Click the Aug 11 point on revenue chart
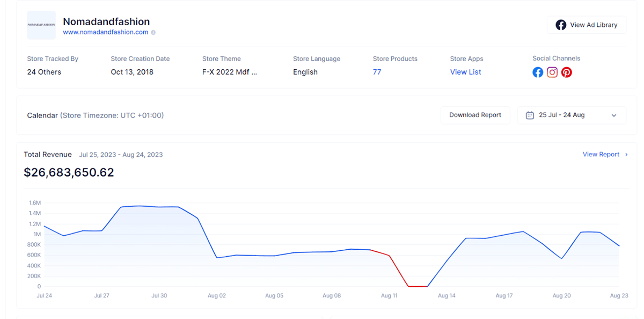 390,256
